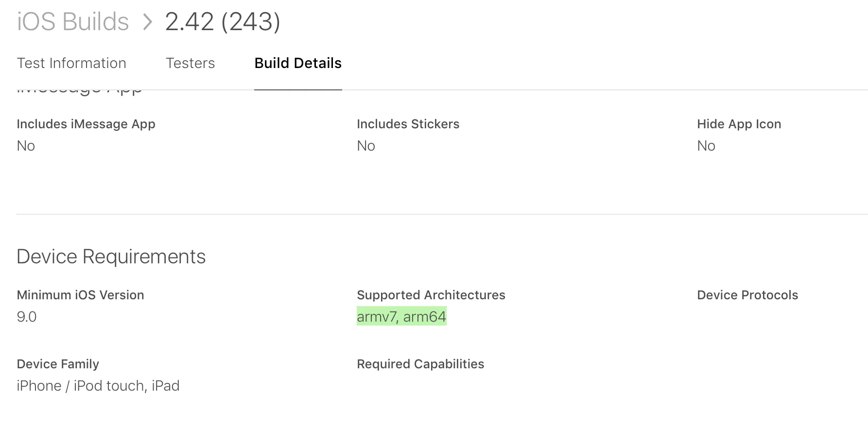Image resolution: width=868 pixels, height=447 pixels.
Task: Click the Includes iMessage App label
Action: [86, 124]
